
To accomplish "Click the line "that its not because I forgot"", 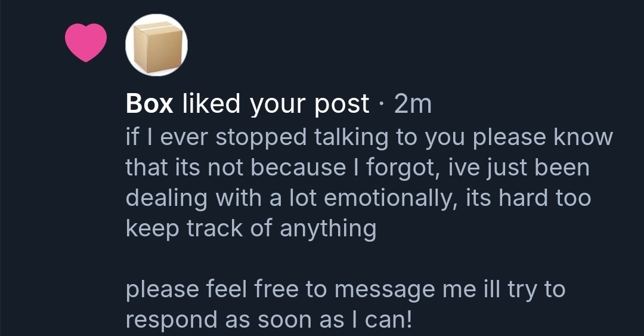I will click(357, 168).
